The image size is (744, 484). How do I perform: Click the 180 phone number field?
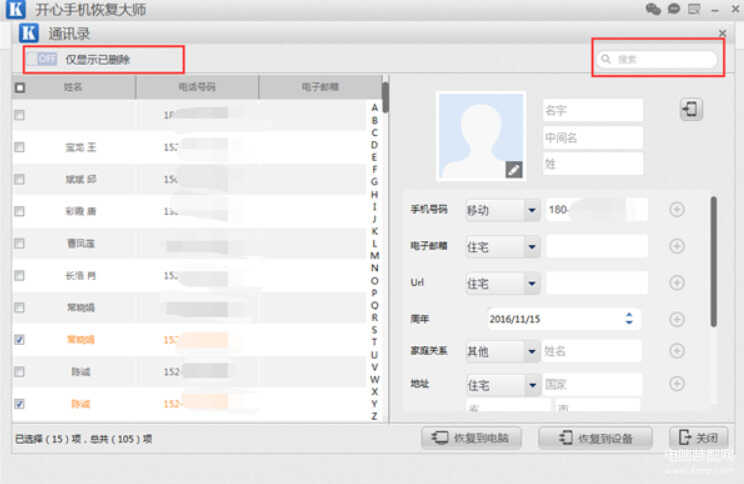pos(597,209)
